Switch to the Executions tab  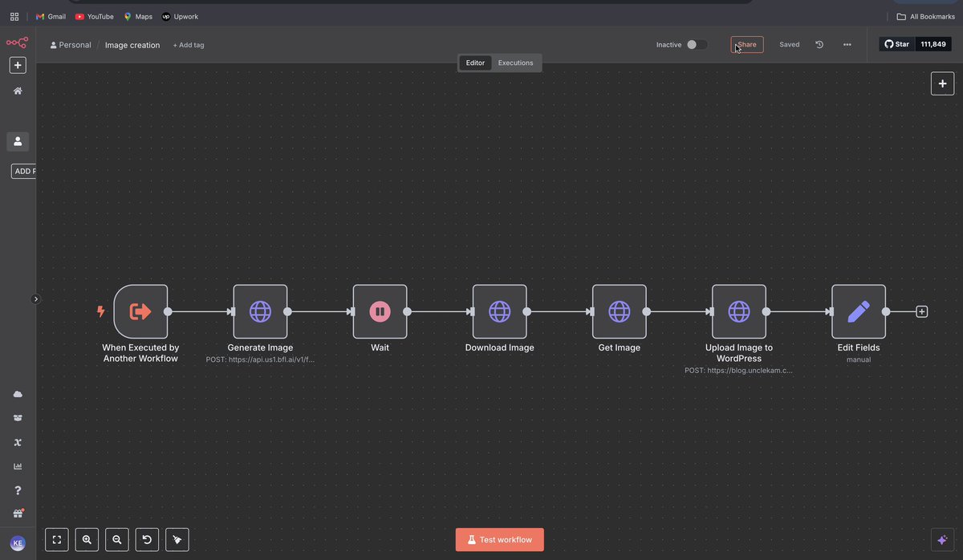(515, 62)
